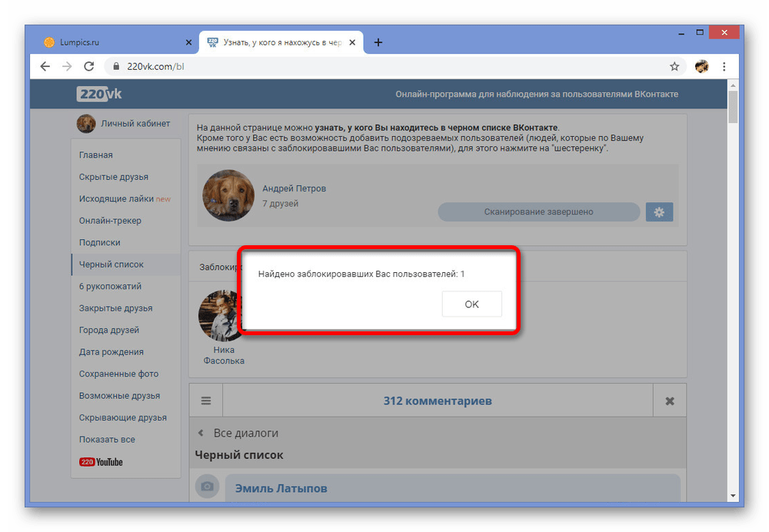Open Скрытые друзья in the sidebar
The image size is (769, 532).
pos(114,177)
